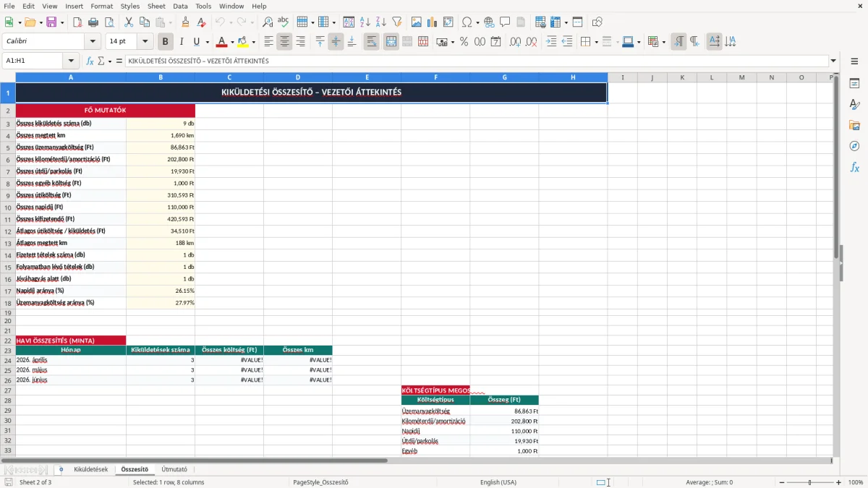868x488 pixels.
Task: Toggle Merge and Center Cells
Action: point(391,42)
